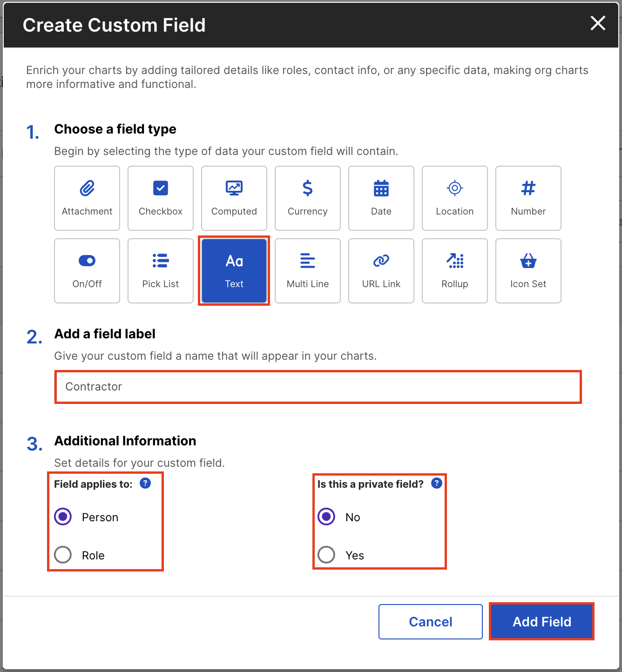This screenshot has height=672, width=622.
Task: Select the Currency field type
Action: 307,198
